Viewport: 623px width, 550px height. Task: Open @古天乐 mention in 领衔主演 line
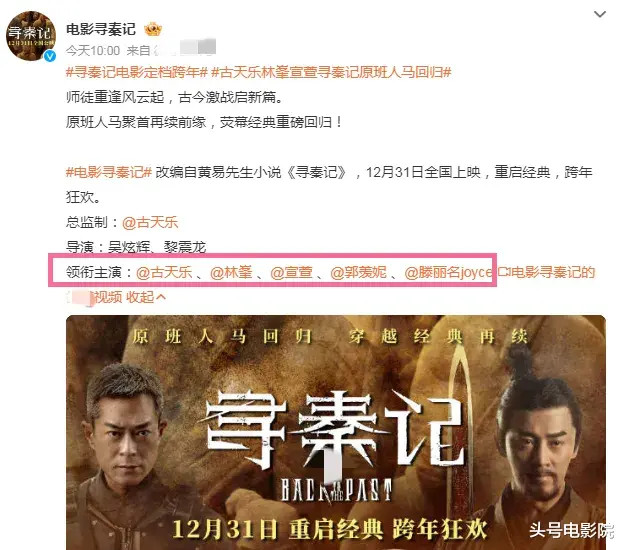(x=164, y=272)
